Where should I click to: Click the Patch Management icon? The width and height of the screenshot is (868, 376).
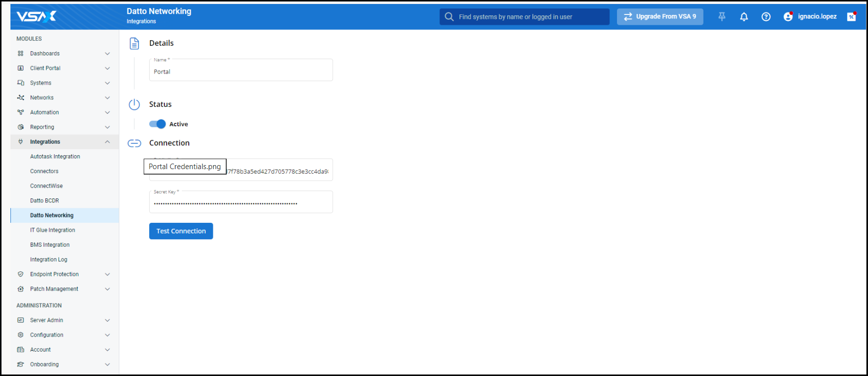[20, 289]
